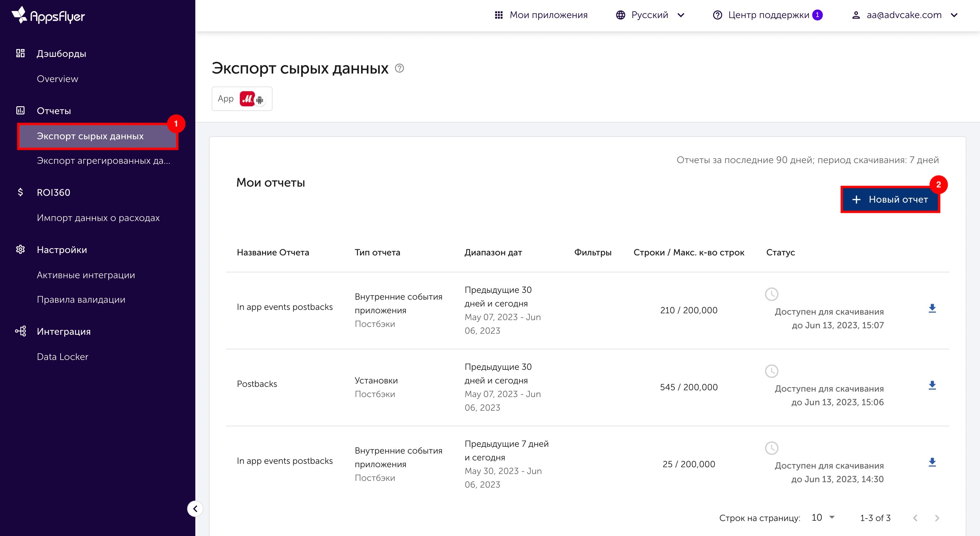Click the Android platform icon on App chip
The width and height of the screenshot is (980, 536).
pyautogui.click(x=260, y=100)
